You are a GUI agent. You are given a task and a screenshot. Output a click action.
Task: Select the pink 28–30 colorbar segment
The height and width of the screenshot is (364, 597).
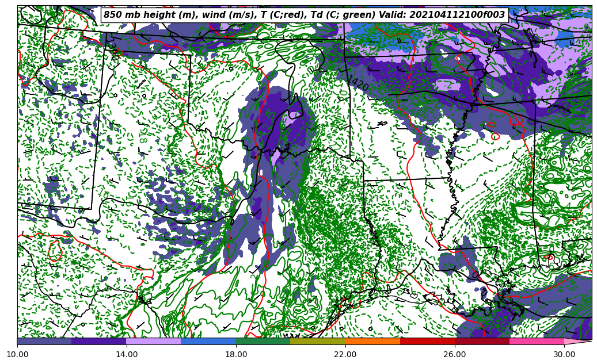coord(537,341)
